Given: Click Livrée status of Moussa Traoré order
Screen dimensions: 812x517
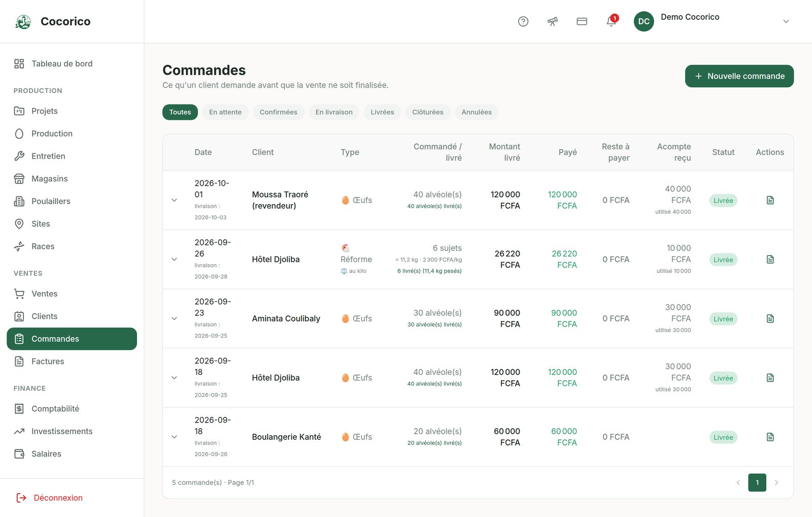Looking at the screenshot, I should point(723,201).
